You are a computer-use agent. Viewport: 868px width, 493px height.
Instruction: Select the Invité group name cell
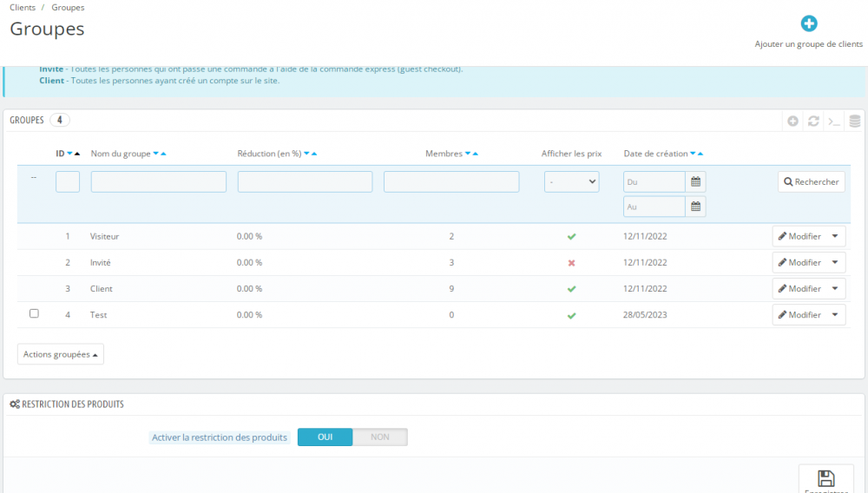click(100, 262)
